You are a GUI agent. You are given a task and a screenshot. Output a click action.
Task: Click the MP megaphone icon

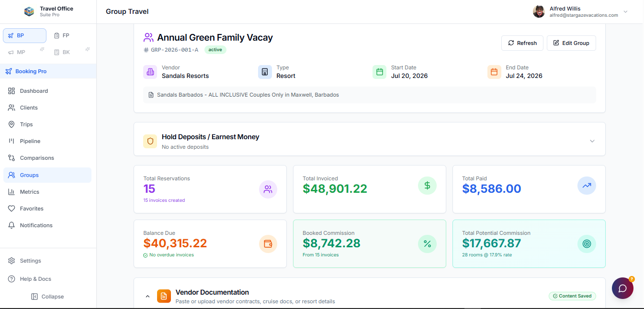pyautogui.click(x=10, y=52)
